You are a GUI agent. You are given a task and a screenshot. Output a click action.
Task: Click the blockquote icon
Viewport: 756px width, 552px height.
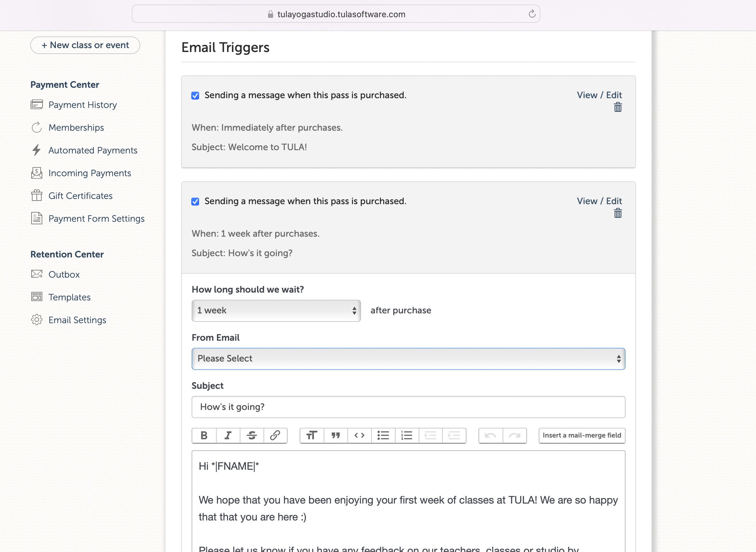(x=336, y=435)
